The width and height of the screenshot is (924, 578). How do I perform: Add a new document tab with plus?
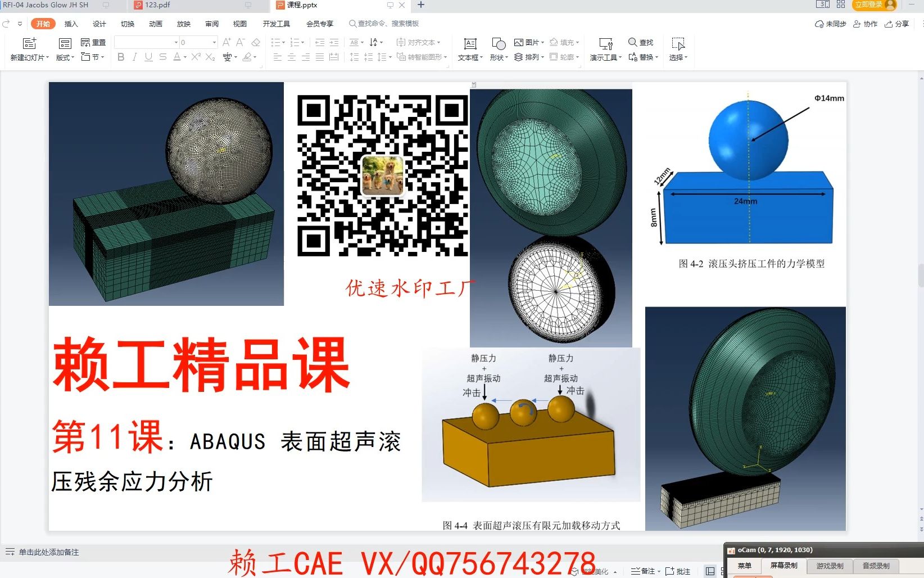pos(421,5)
